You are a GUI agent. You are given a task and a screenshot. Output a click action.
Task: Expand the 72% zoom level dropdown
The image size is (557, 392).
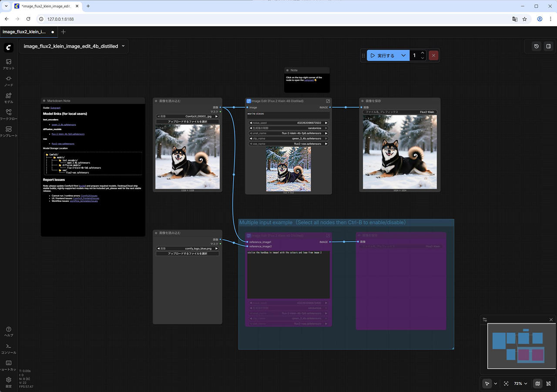(x=520, y=384)
